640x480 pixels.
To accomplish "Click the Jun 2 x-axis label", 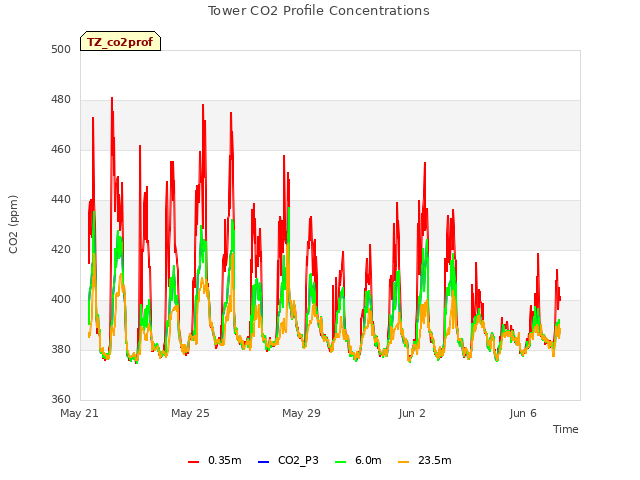I will click(412, 413).
